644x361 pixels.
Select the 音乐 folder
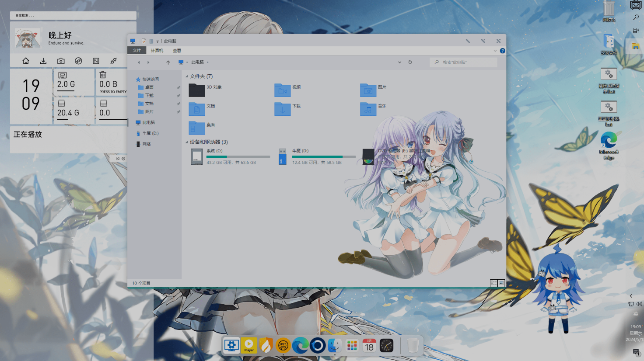(x=374, y=108)
